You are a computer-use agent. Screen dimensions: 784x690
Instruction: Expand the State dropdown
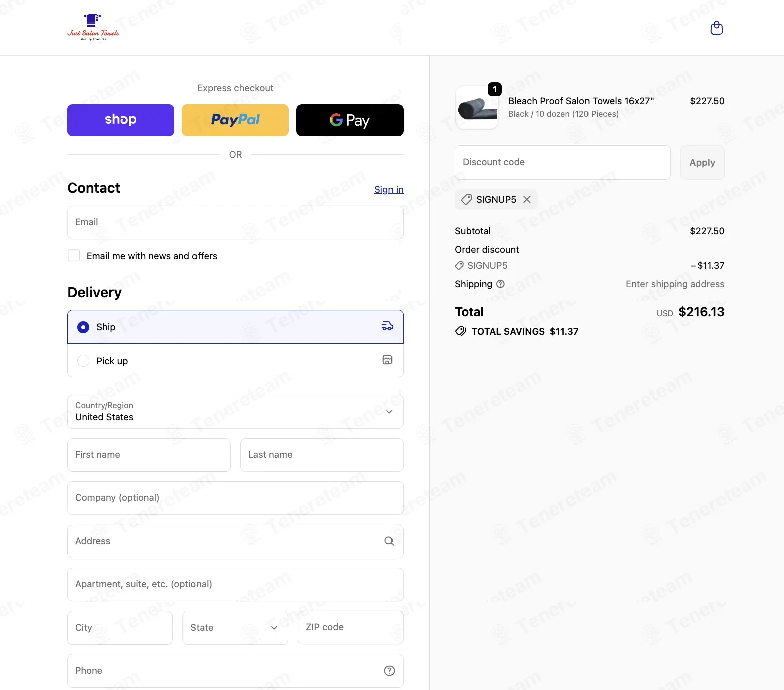(x=235, y=628)
